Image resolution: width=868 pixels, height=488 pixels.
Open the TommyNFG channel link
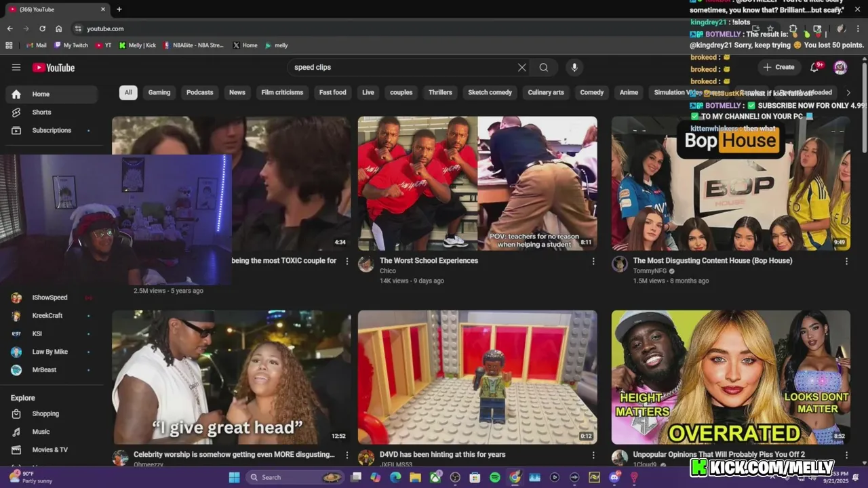pos(650,271)
